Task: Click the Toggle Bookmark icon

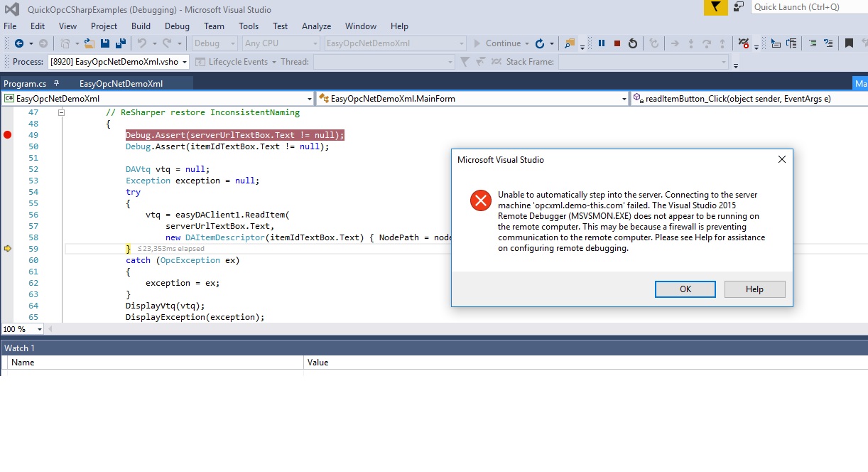Action: (x=848, y=43)
